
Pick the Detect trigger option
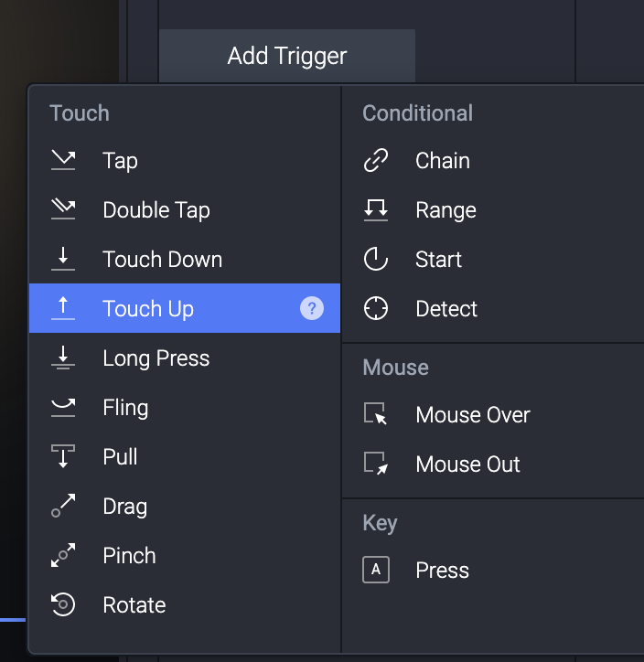(x=446, y=309)
